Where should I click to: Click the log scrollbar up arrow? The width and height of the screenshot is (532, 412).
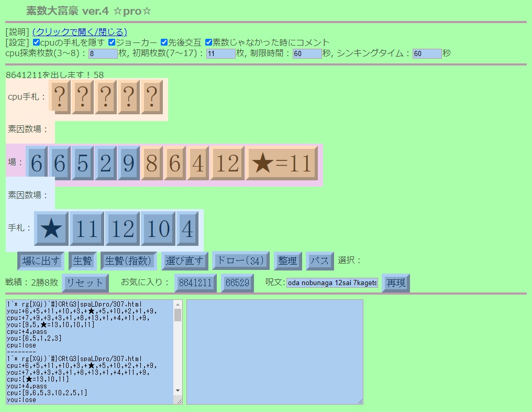178,305
